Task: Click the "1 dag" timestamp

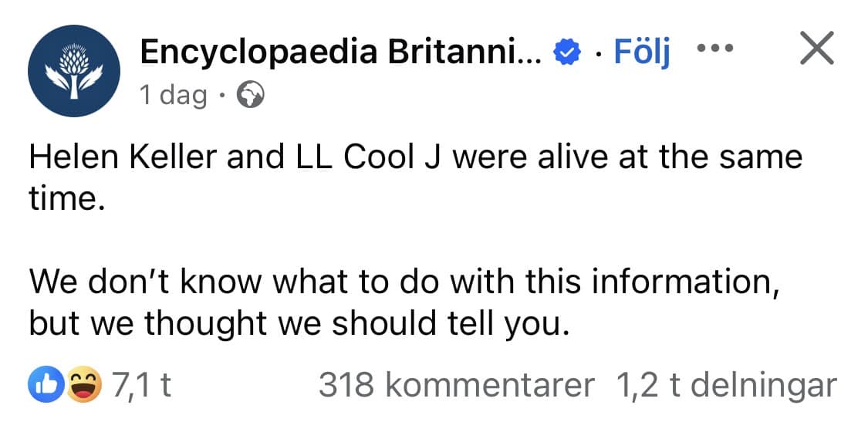Action: pos(173,95)
